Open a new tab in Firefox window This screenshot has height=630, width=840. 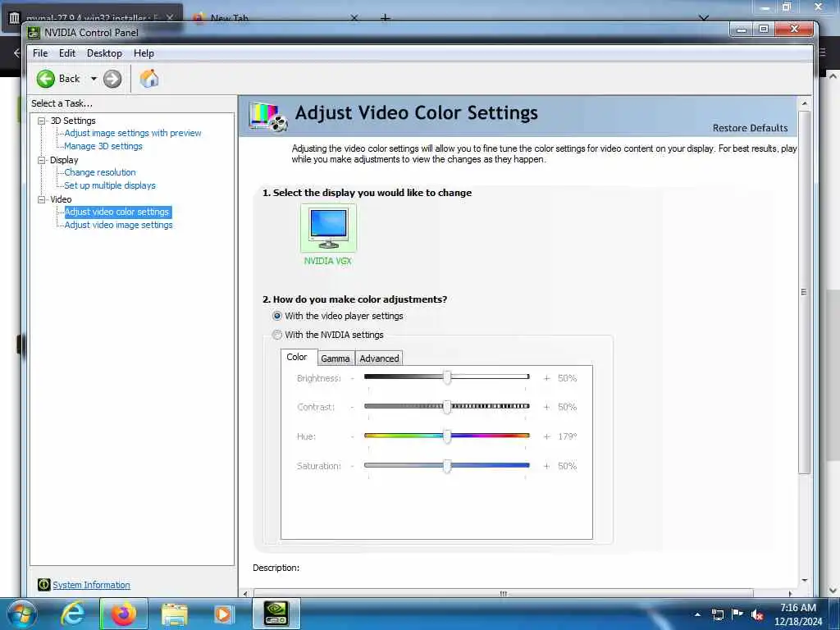(x=385, y=18)
